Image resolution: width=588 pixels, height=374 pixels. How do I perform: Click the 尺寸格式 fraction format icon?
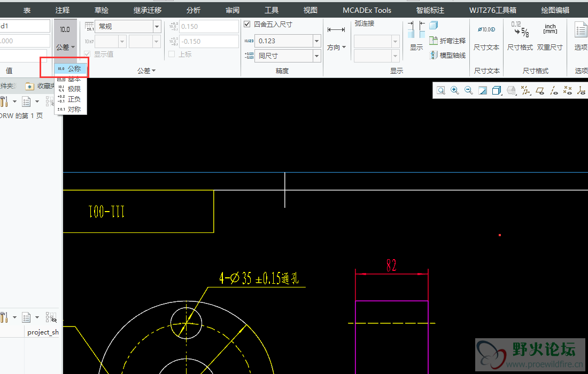click(x=520, y=29)
